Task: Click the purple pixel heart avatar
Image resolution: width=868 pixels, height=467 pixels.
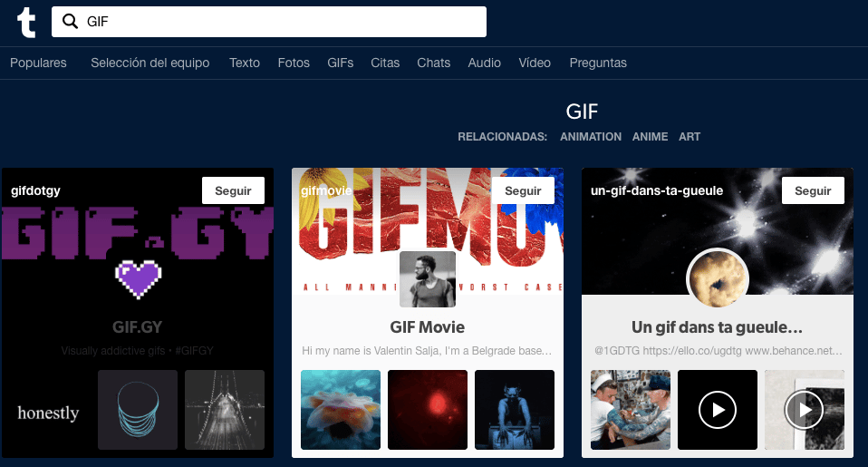Action: (x=138, y=279)
